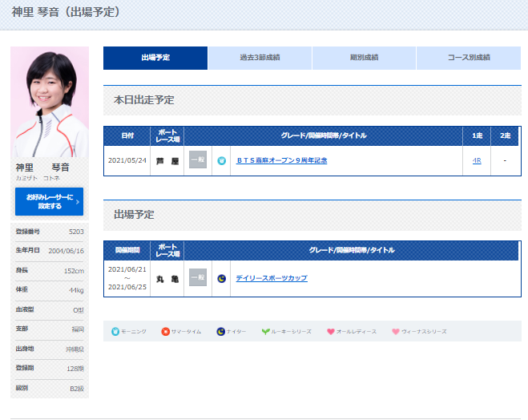Click the 一般 grade badge in 芦屋 row
This screenshot has width=528, height=420.
click(x=197, y=160)
